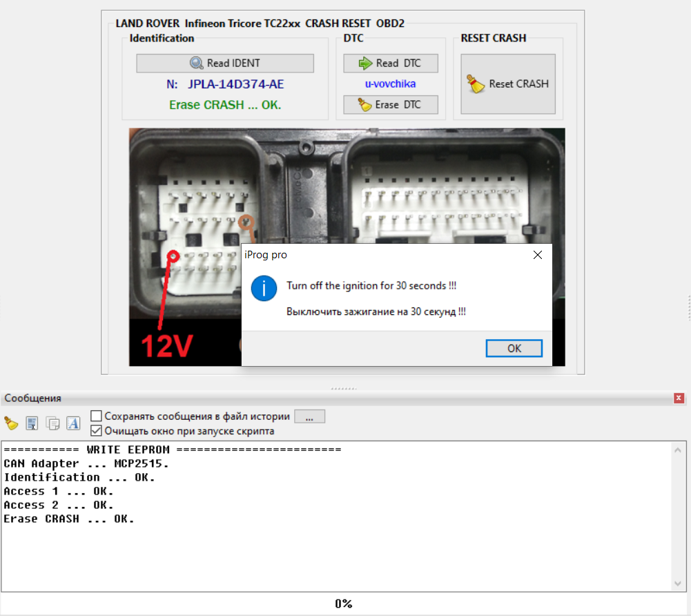Click the connector pinout image

(347, 247)
